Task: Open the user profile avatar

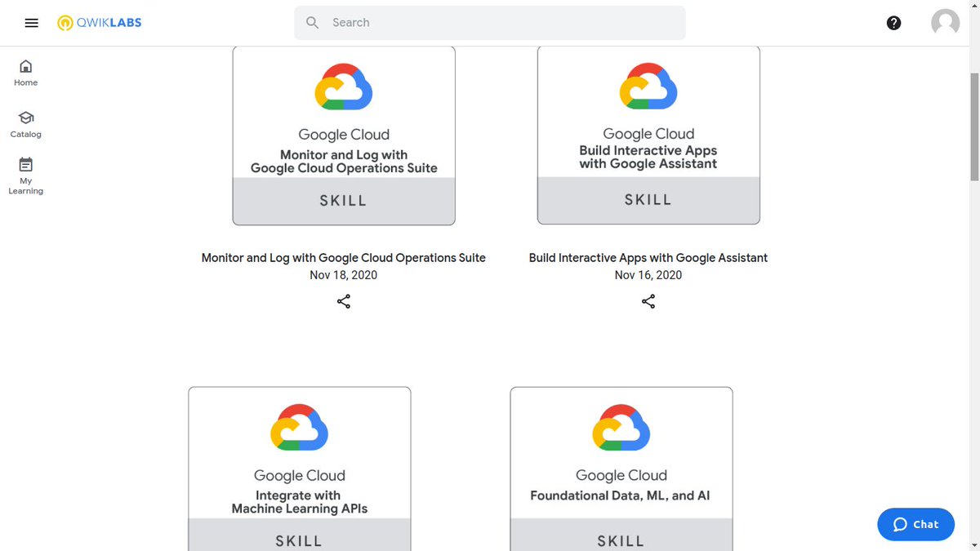Action: 945,23
